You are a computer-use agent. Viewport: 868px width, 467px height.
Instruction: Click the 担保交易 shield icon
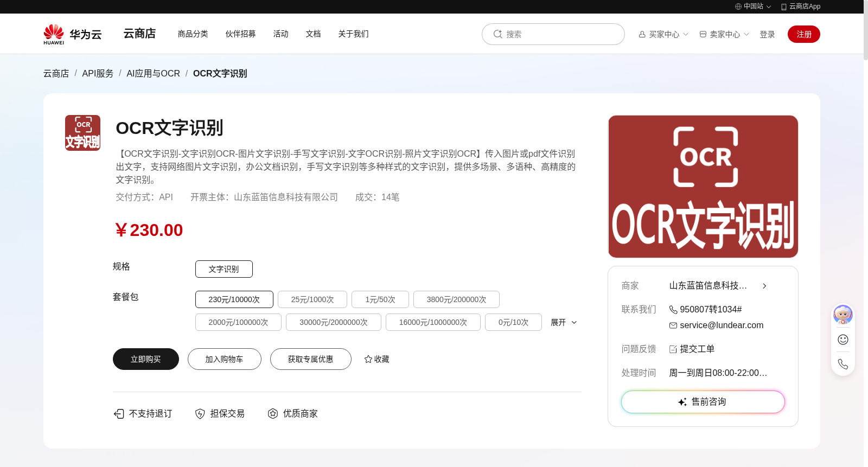200,414
